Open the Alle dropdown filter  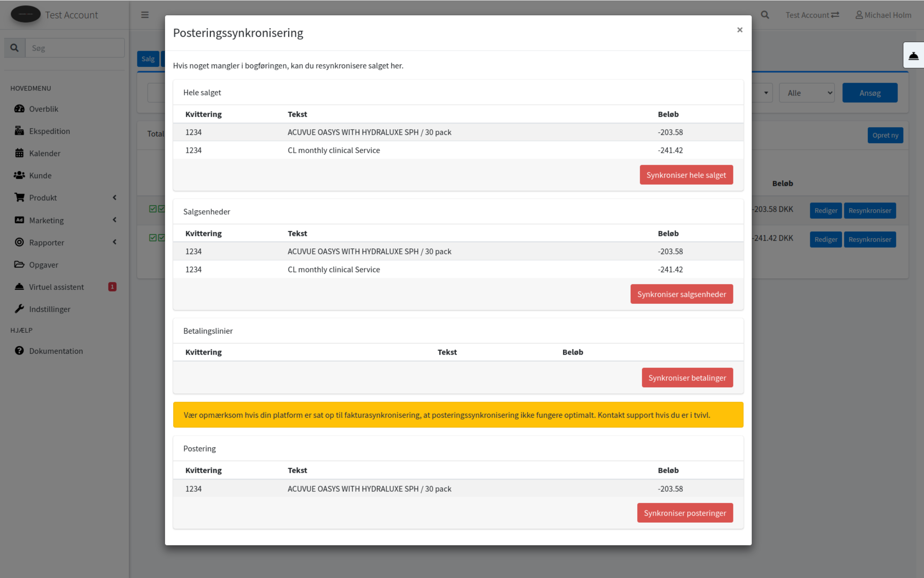(x=806, y=93)
